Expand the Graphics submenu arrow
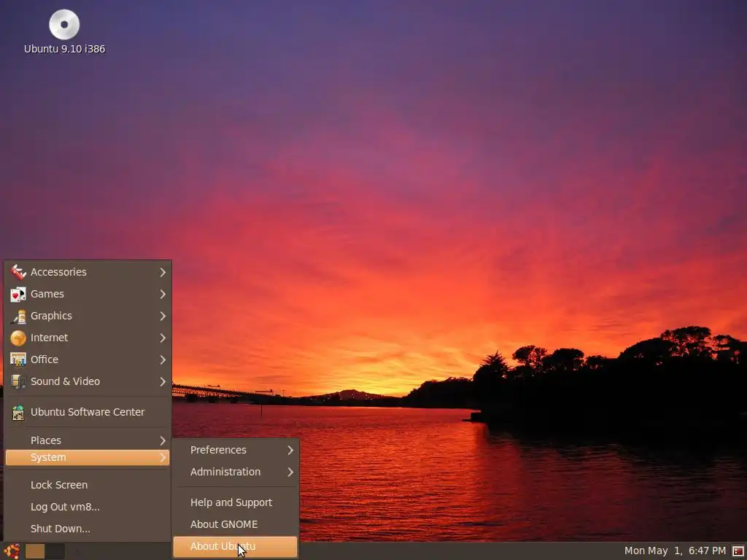 163,316
